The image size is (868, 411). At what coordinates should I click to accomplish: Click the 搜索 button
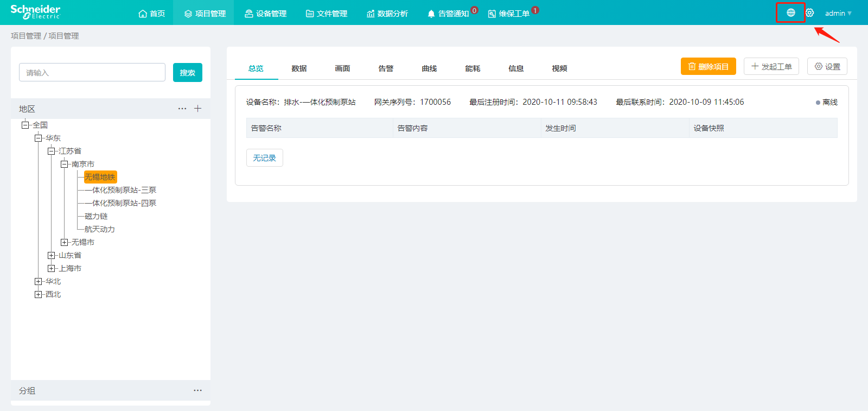(188, 73)
